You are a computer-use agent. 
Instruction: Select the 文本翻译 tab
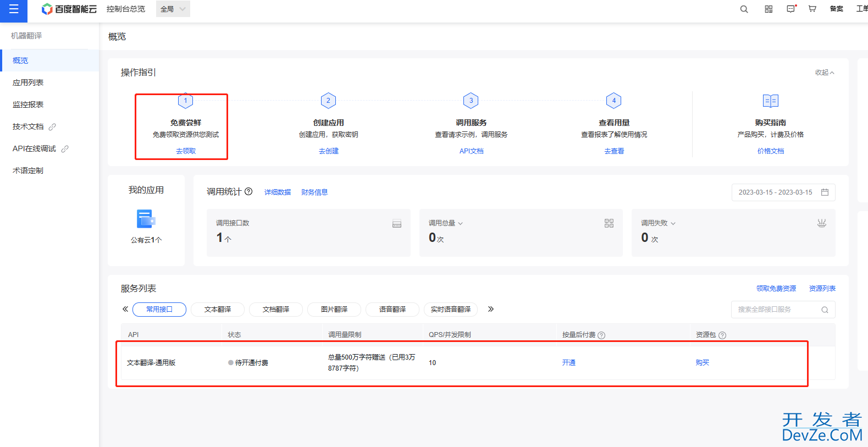coord(218,310)
